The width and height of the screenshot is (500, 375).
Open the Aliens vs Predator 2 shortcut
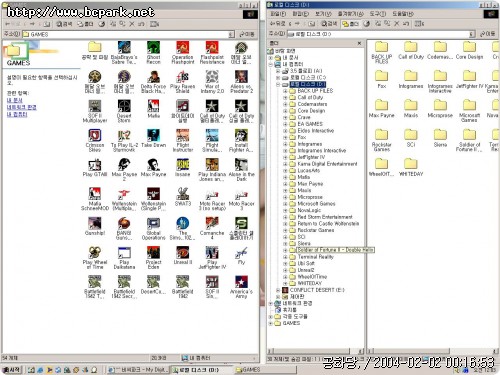(x=241, y=82)
